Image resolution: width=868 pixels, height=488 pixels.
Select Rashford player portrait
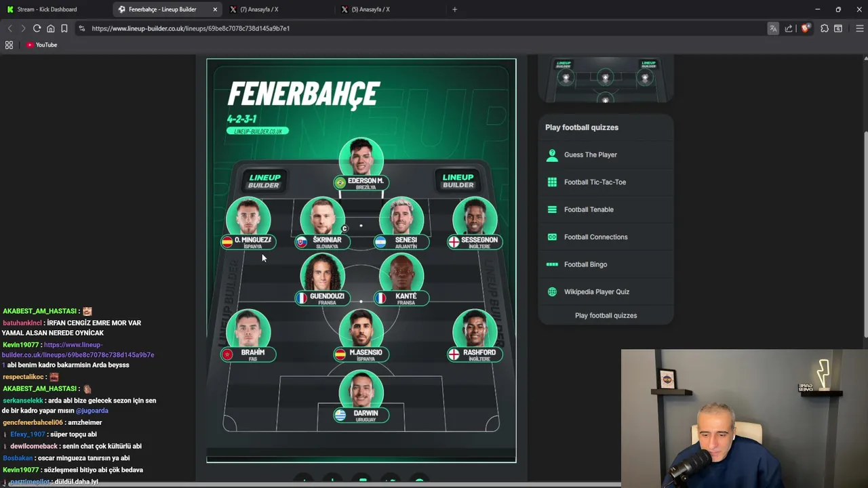tap(475, 331)
